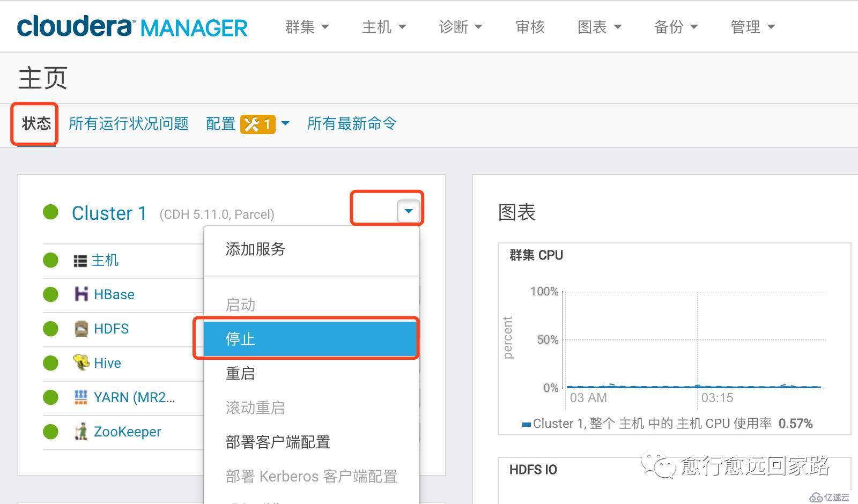This screenshot has height=504, width=858.
Task: Open the ZooKeeper service link
Action: tap(127, 432)
